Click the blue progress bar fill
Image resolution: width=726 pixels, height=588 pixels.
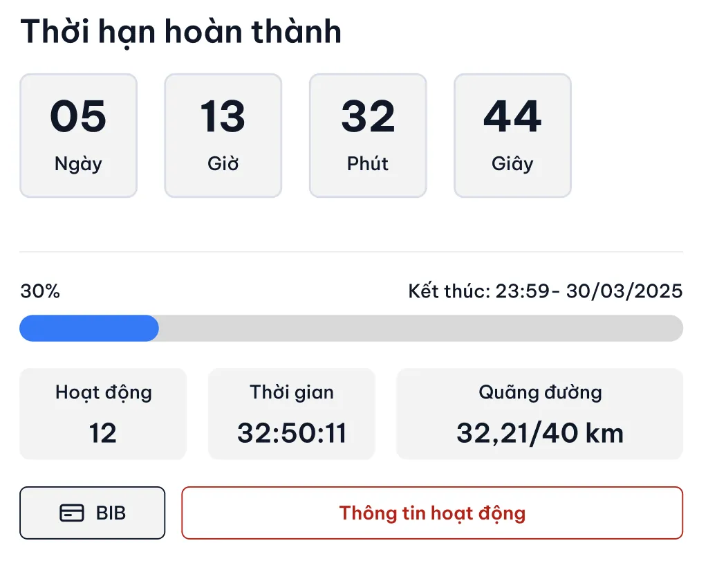[x=89, y=328]
